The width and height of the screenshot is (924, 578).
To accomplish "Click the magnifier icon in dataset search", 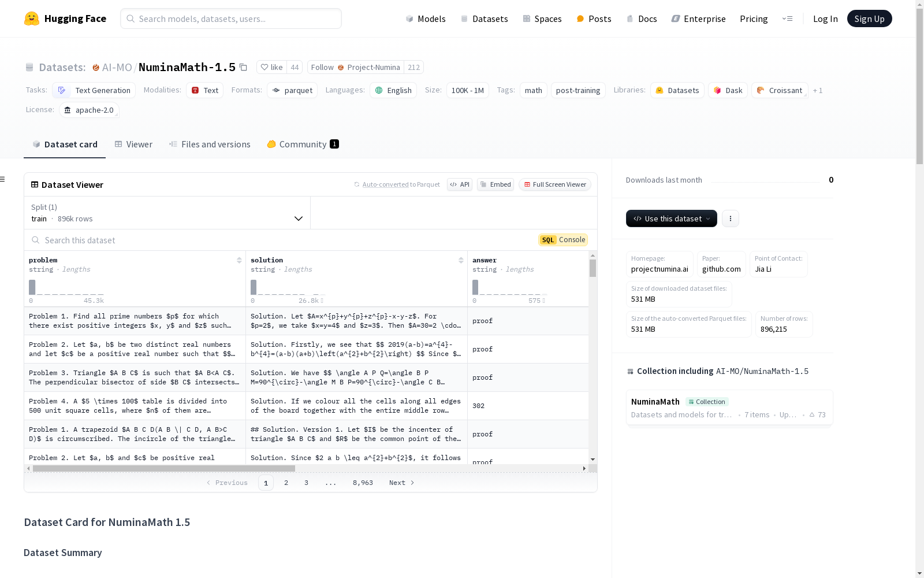I will click(36, 240).
